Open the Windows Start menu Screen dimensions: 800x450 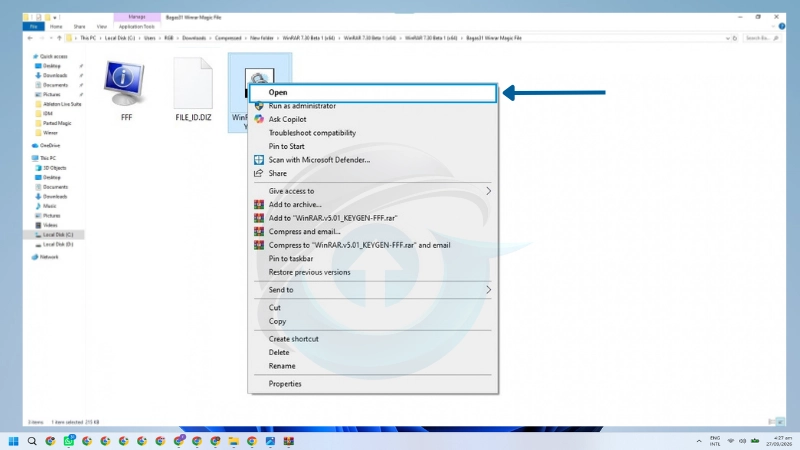14,441
